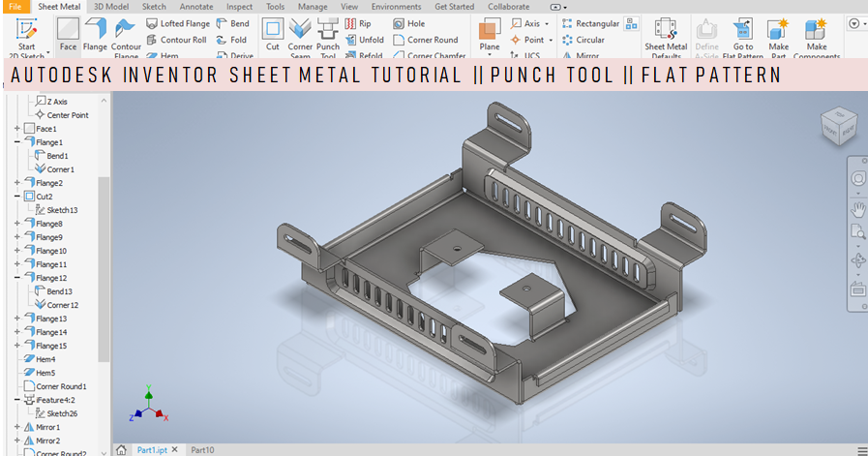Open the Manage tab
The width and height of the screenshot is (868, 456).
(x=313, y=7)
